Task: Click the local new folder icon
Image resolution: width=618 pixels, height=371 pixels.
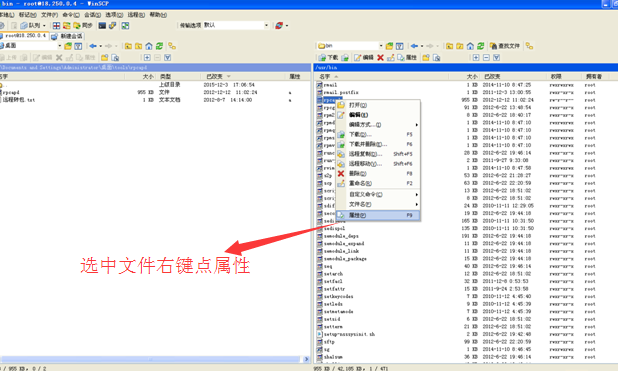Action: pos(104,58)
